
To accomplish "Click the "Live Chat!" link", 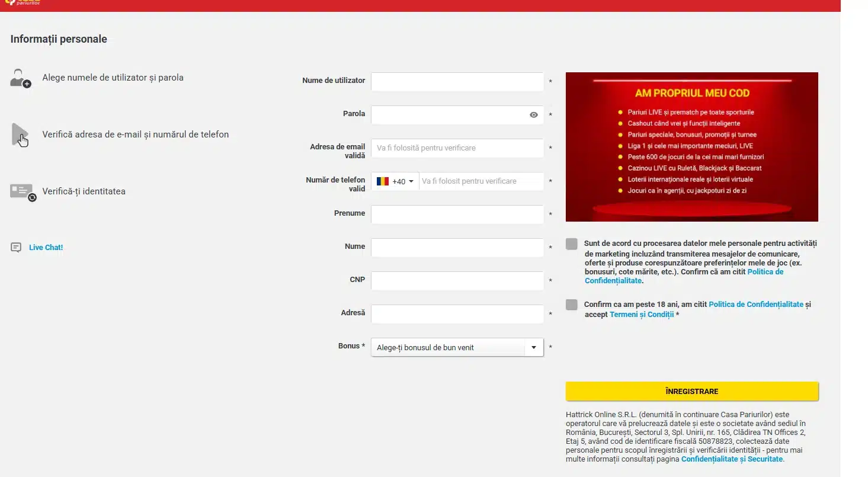I will tap(46, 247).
